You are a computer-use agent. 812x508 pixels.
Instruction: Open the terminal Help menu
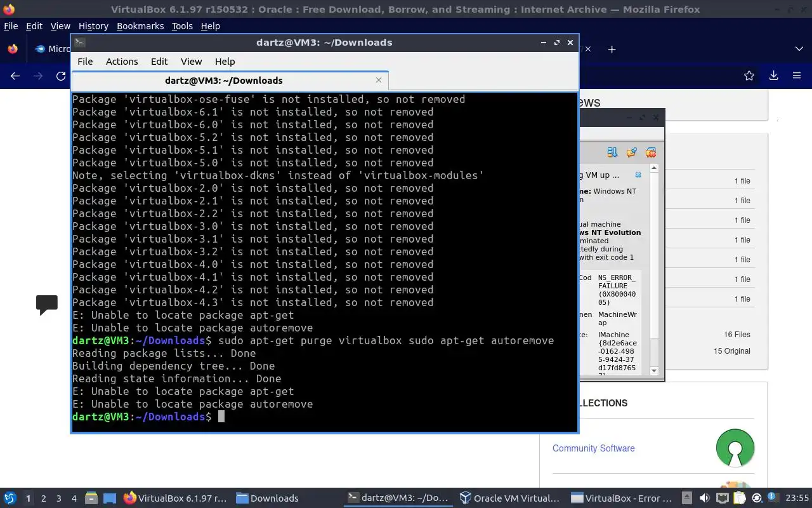[x=225, y=62]
